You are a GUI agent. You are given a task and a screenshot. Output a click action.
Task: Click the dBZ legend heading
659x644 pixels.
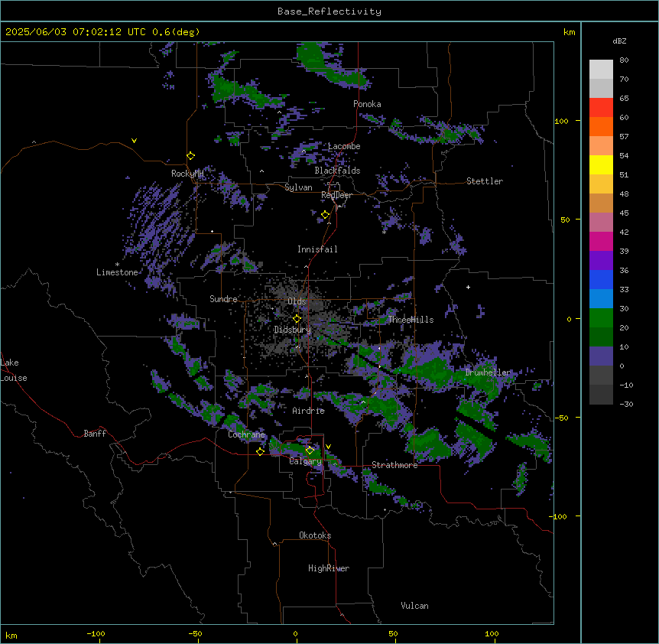pos(619,41)
